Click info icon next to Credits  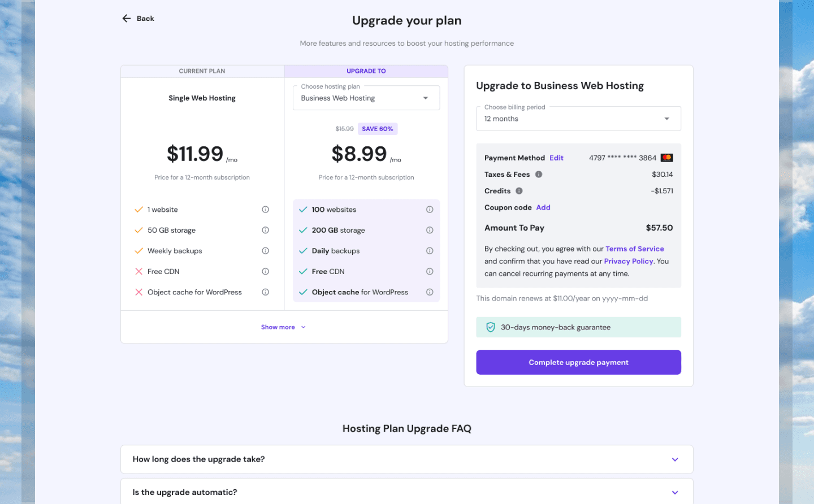(519, 191)
